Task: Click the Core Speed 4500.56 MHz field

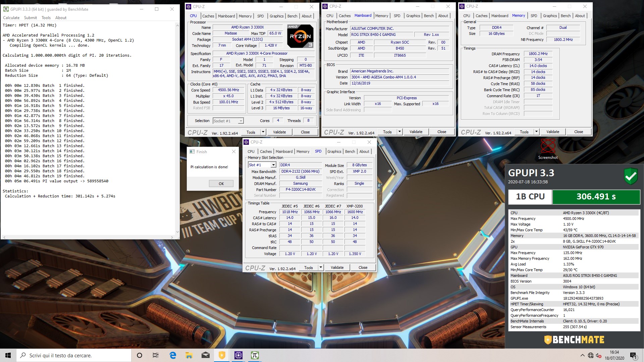Action: tap(228, 90)
